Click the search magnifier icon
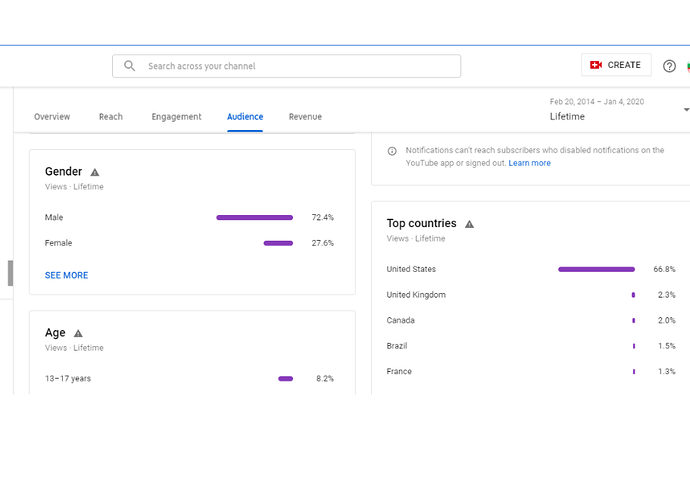This screenshot has width=690, height=487. 129,66
